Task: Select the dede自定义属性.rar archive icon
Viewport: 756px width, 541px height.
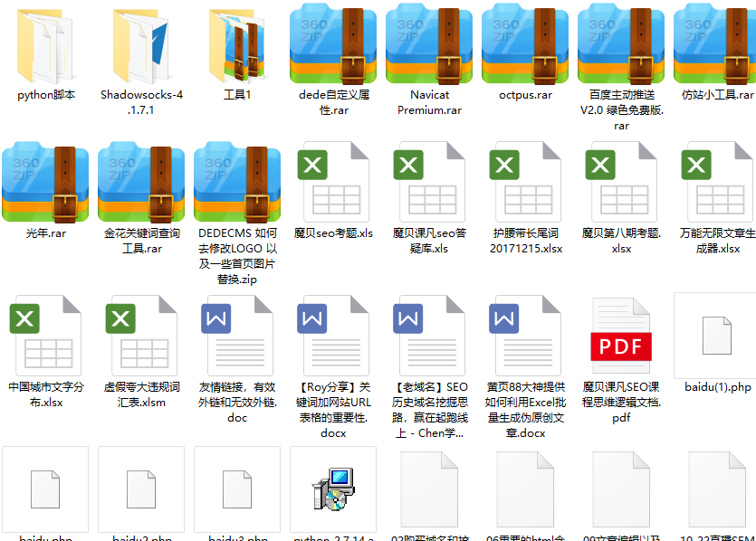Action: coord(333,44)
